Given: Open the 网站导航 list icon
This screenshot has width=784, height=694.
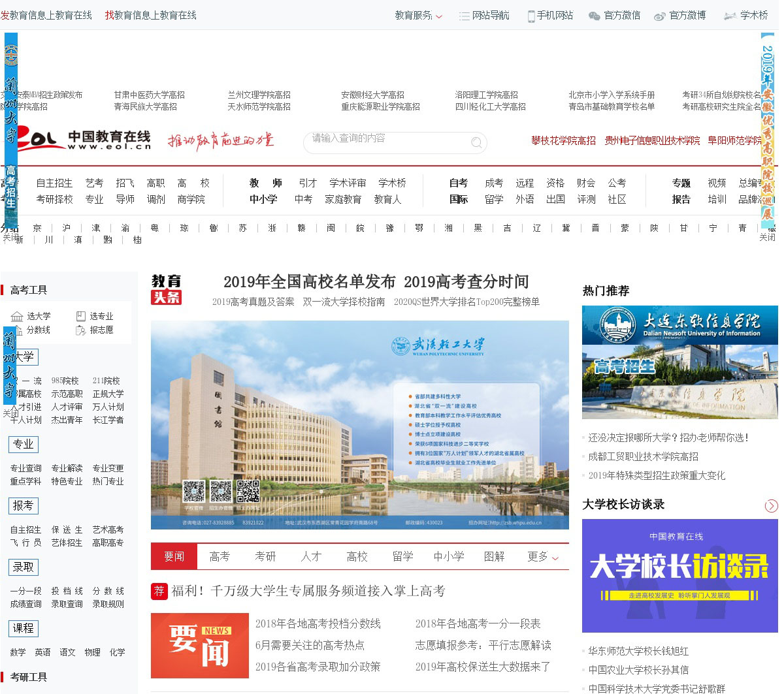Looking at the screenshot, I should click(464, 16).
